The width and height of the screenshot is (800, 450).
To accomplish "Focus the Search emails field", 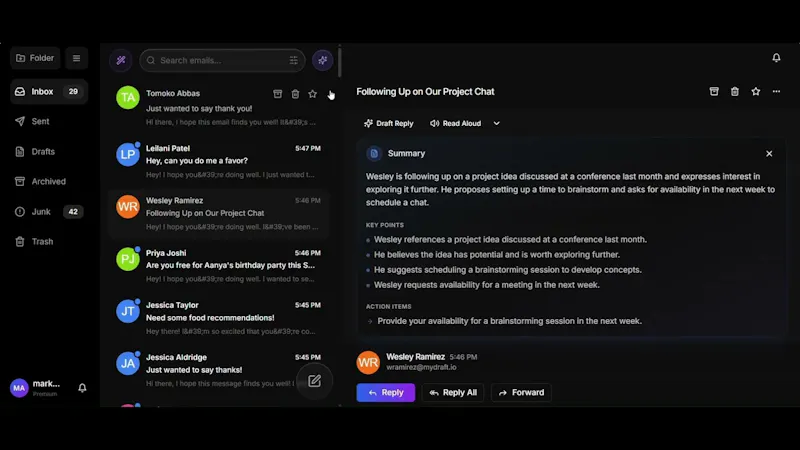I will point(222,60).
